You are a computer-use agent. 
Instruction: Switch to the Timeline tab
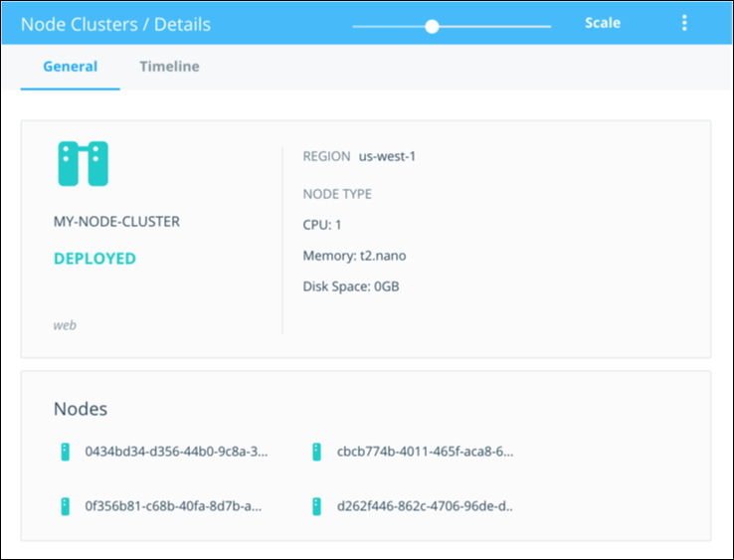[169, 67]
